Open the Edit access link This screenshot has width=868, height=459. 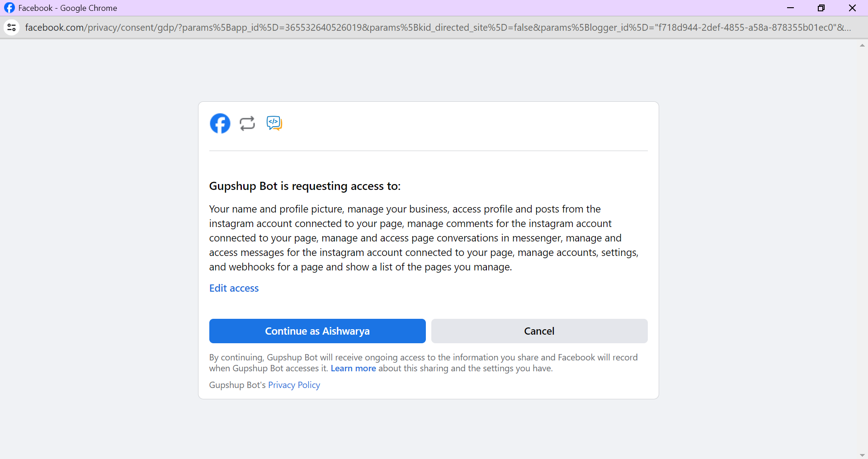coord(234,288)
